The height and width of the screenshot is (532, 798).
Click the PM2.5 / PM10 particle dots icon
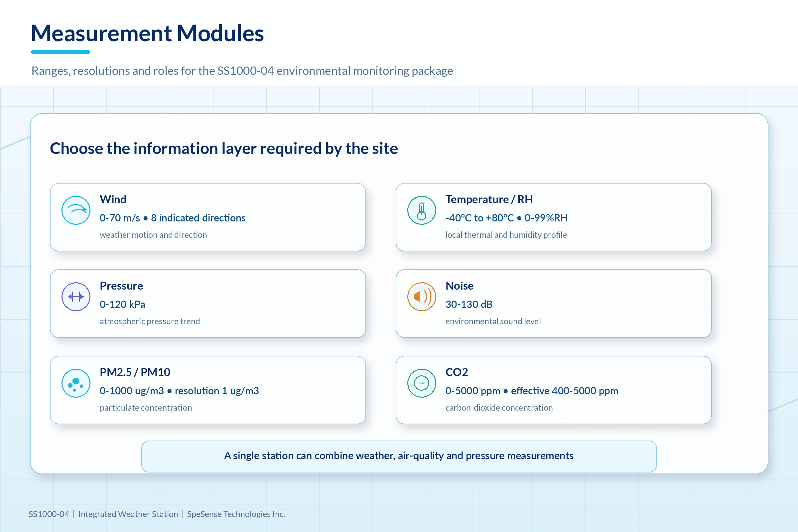click(x=76, y=383)
